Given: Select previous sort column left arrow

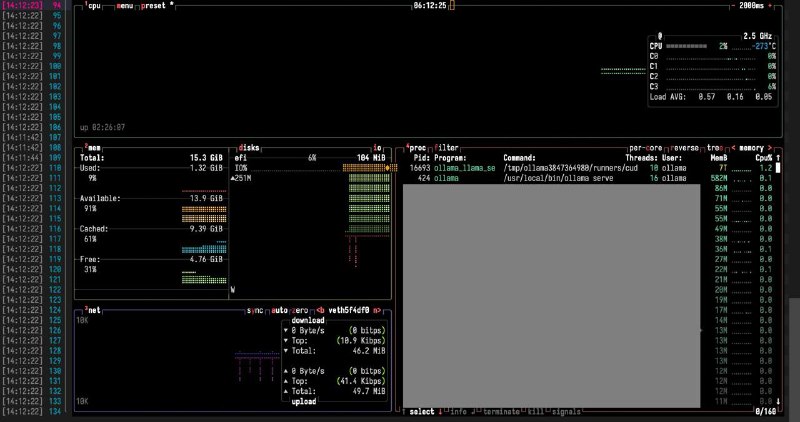Looking at the screenshot, I should pos(734,147).
